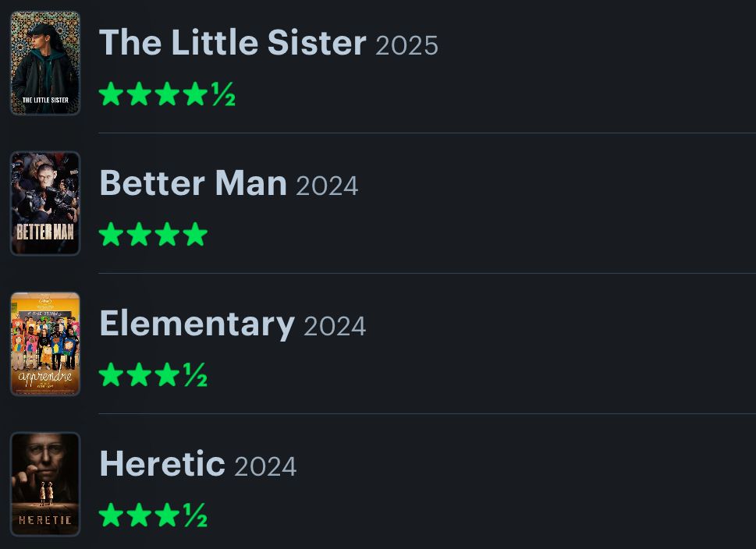The image size is (756, 549).
Task: Open The Little Sister title link
Action: [x=232, y=43]
